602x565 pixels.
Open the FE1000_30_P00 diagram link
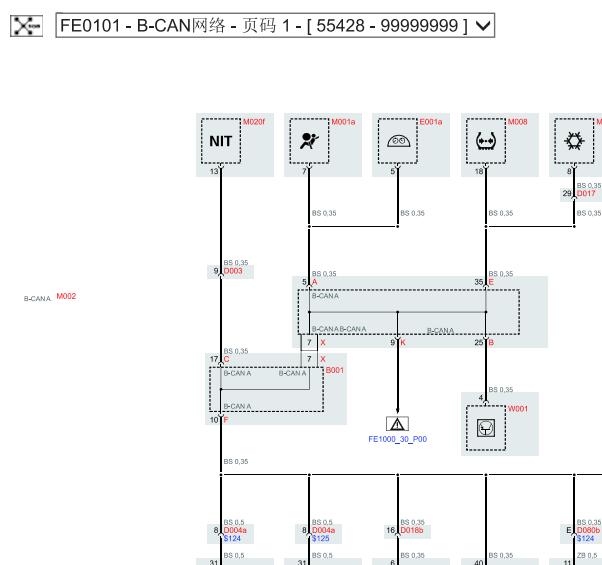pos(397,438)
